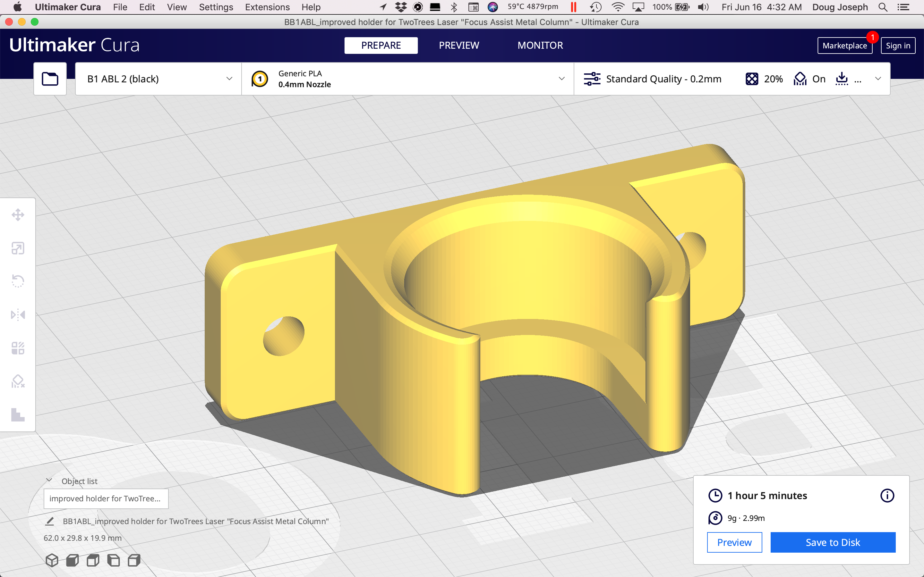Show print time info icon details
The width and height of the screenshot is (924, 577).
click(887, 495)
